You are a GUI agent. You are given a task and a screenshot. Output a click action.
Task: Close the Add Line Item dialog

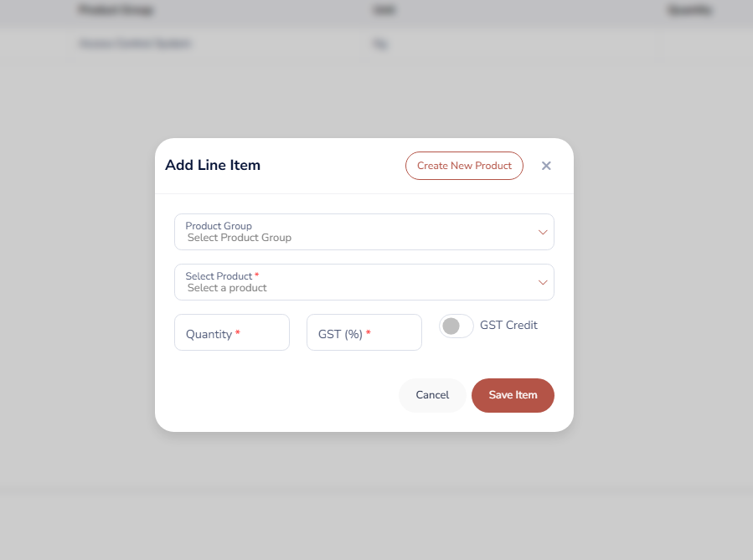click(546, 166)
